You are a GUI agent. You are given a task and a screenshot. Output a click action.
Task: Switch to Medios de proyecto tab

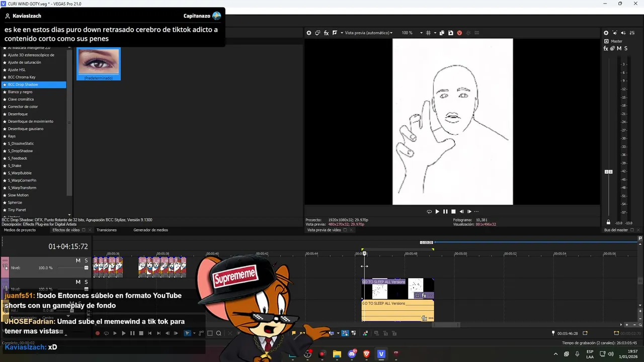point(20,230)
